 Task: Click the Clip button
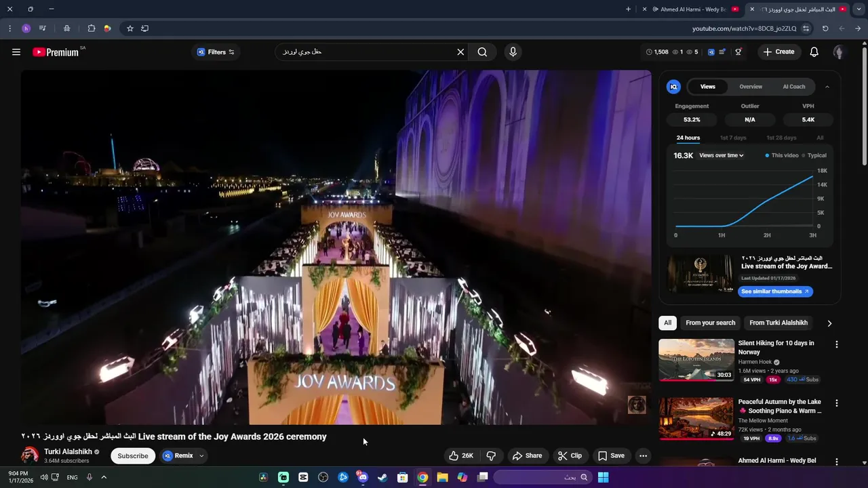click(570, 455)
